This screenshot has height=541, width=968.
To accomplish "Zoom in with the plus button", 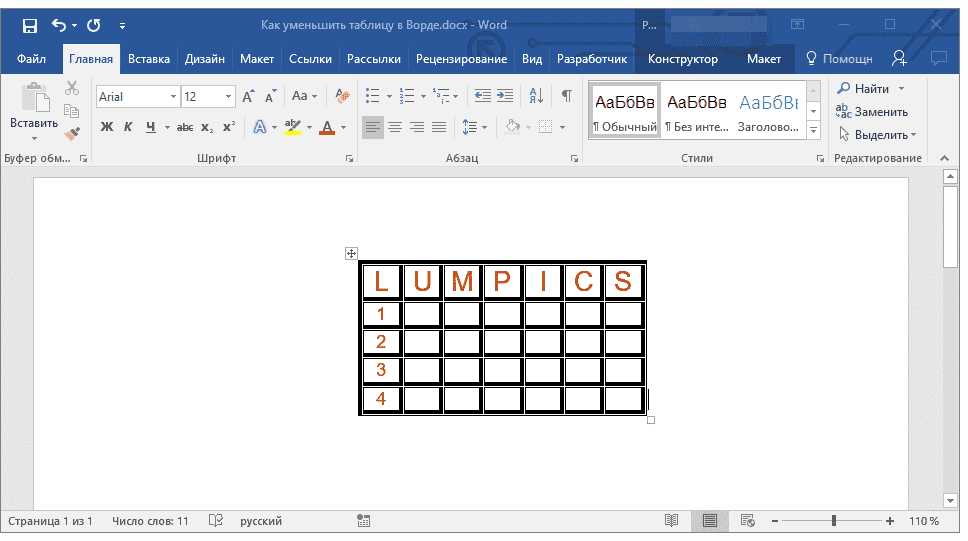I will click(890, 521).
